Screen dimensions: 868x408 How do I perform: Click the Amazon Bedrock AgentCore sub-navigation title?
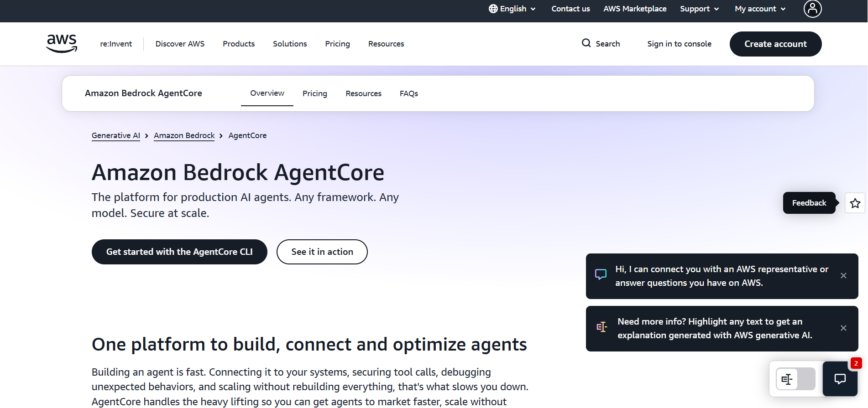click(x=143, y=93)
